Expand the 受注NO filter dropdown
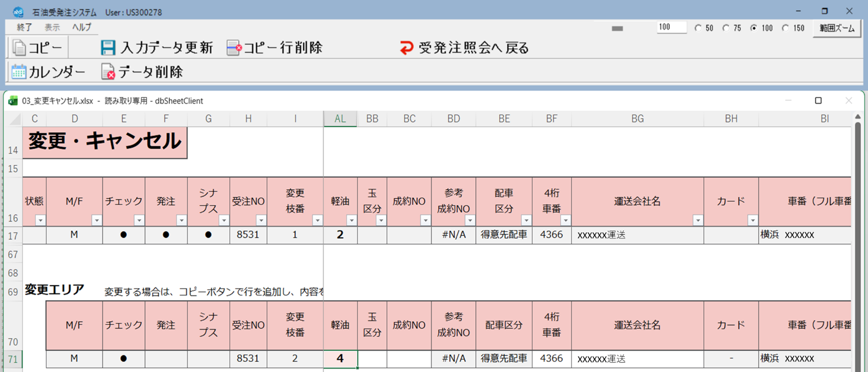Image resolution: width=868 pixels, height=372 pixels. 261,221
